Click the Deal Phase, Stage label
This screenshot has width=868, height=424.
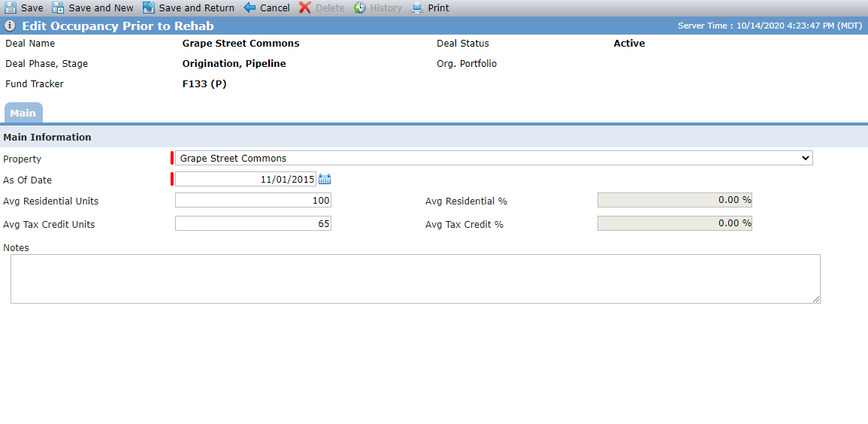[47, 64]
